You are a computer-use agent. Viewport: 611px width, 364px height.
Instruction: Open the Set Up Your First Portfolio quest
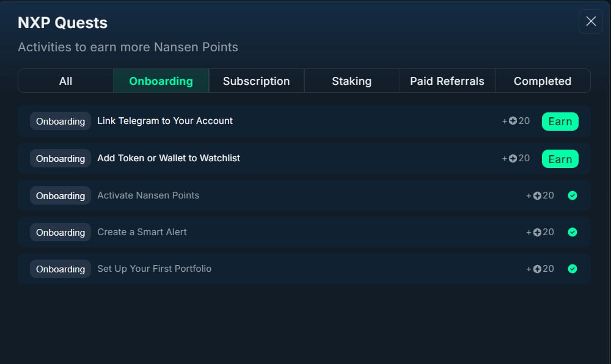tap(304, 269)
